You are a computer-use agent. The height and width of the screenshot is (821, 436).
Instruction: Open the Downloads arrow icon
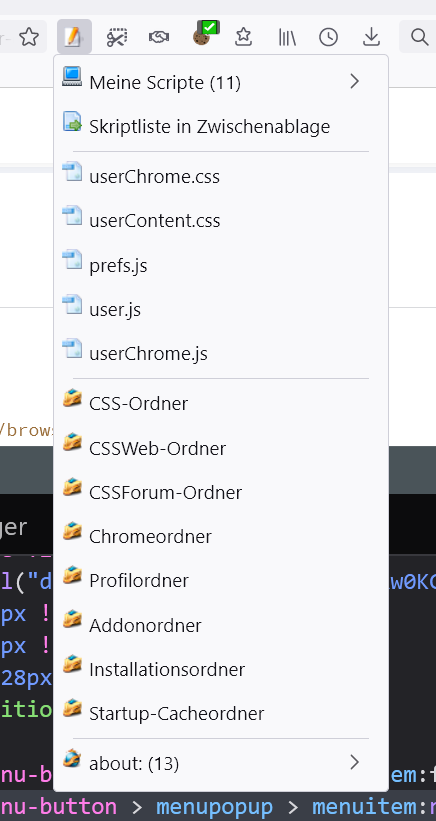point(371,37)
